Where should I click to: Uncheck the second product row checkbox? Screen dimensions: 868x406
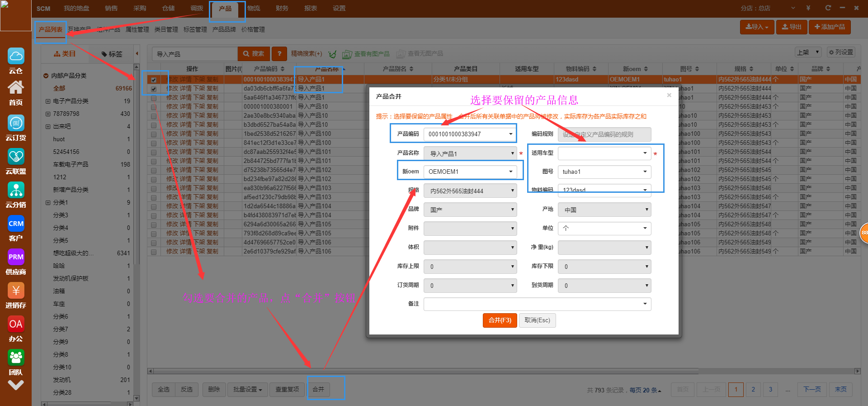coord(154,89)
